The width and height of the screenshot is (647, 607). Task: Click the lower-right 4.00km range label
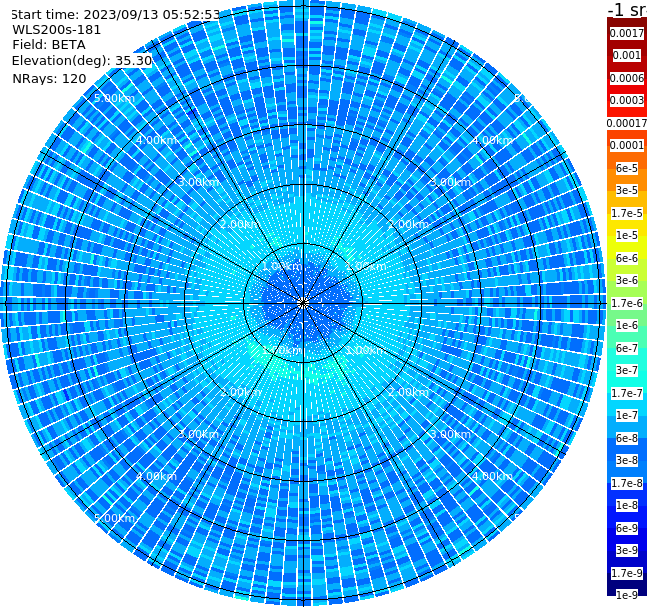click(492, 476)
